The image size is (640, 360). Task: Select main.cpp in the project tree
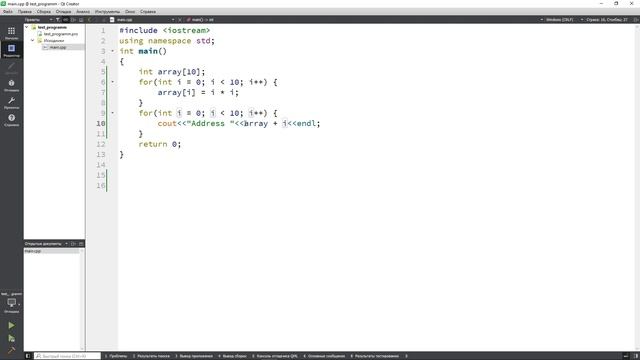58,47
